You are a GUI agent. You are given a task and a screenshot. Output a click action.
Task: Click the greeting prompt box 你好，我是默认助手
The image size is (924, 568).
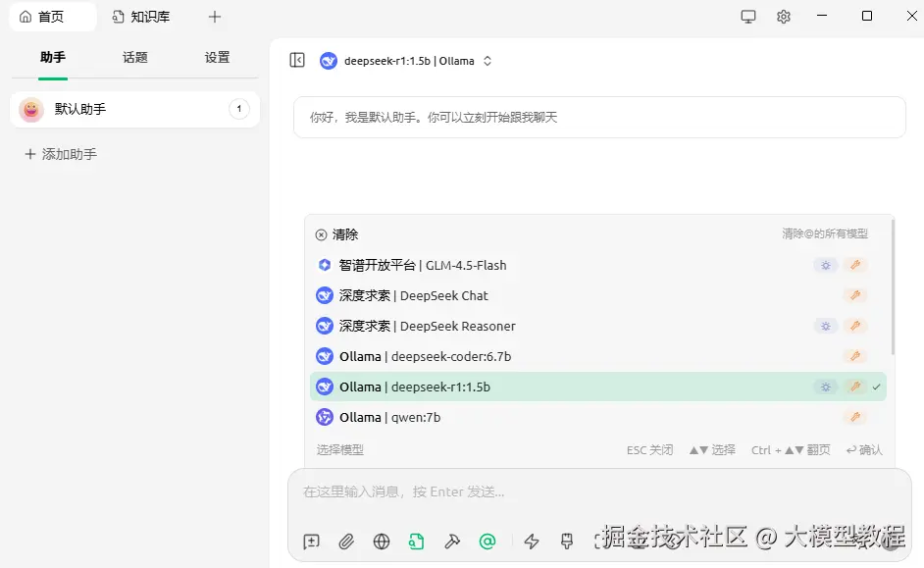(599, 118)
